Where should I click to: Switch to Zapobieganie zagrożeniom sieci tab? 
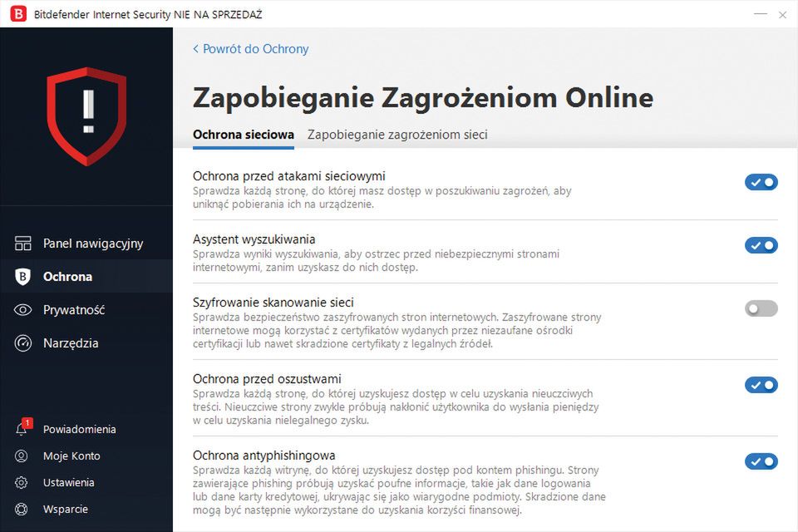(397, 135)
